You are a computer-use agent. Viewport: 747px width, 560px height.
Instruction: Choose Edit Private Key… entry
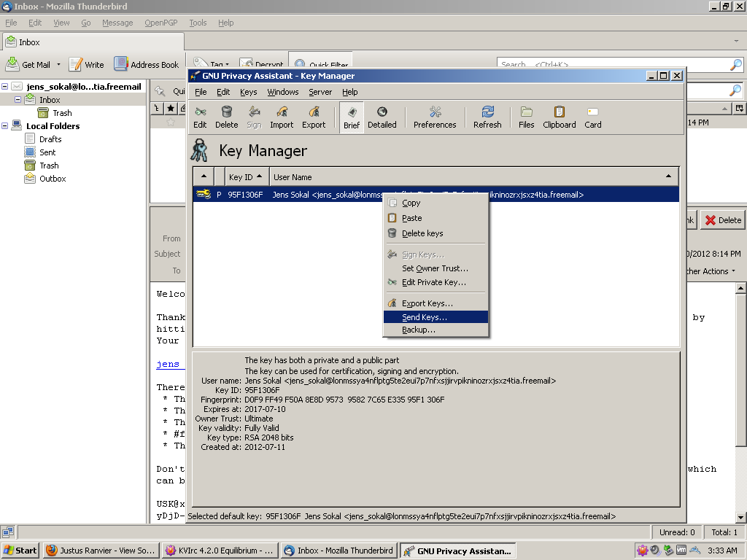[436, 282]
